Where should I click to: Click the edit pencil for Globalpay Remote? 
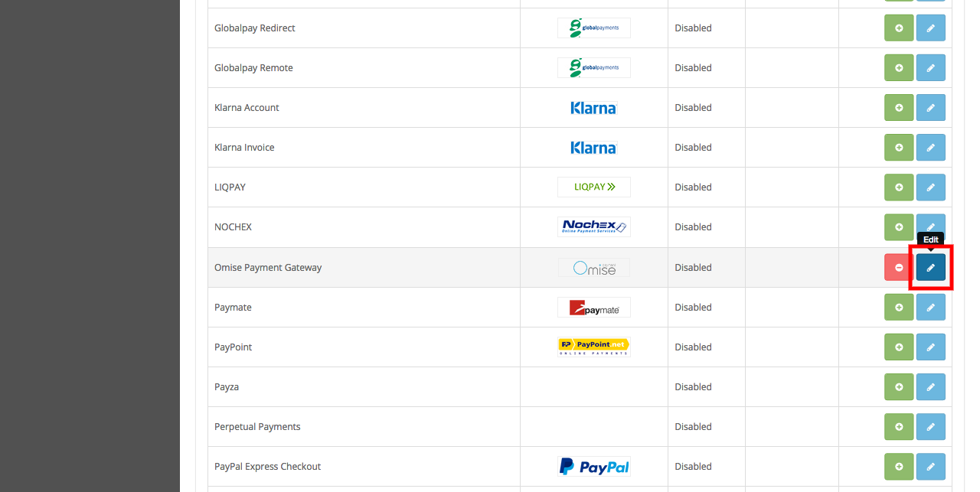point(930,68)
